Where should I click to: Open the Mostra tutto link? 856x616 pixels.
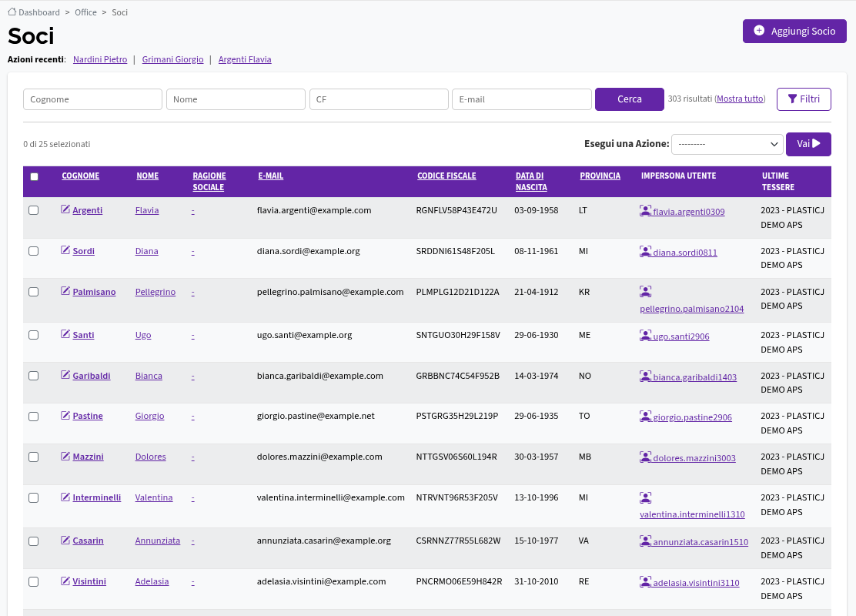(x=741, y=99)
